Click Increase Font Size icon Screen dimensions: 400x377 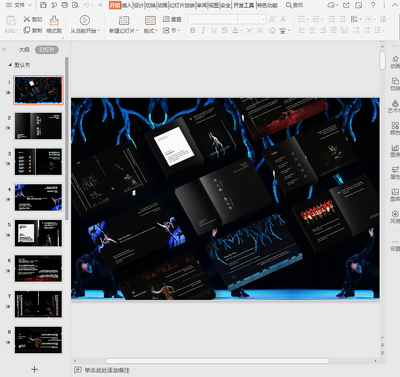272,19
